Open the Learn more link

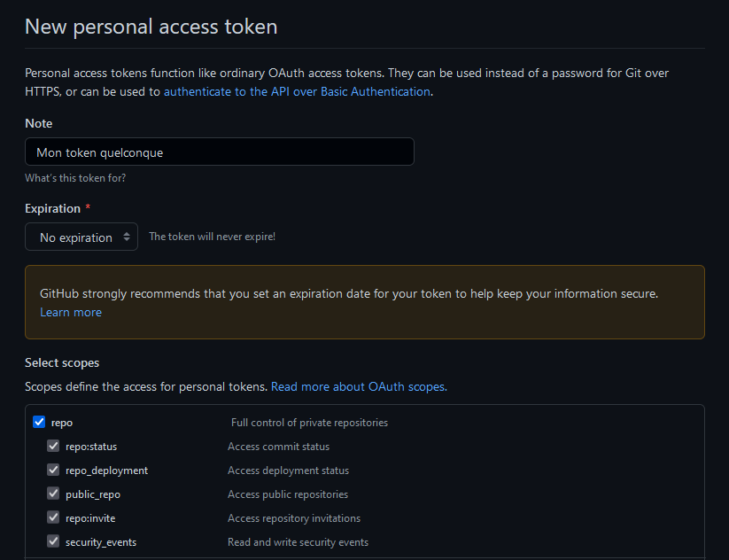click(71, 313)
